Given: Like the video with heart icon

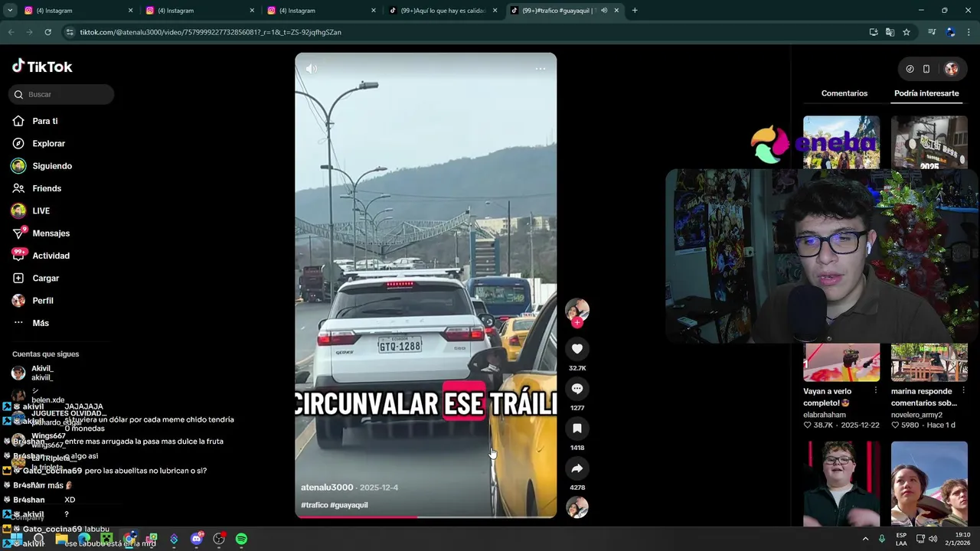Looking at the screenshot, I should (x=577, y=349).
